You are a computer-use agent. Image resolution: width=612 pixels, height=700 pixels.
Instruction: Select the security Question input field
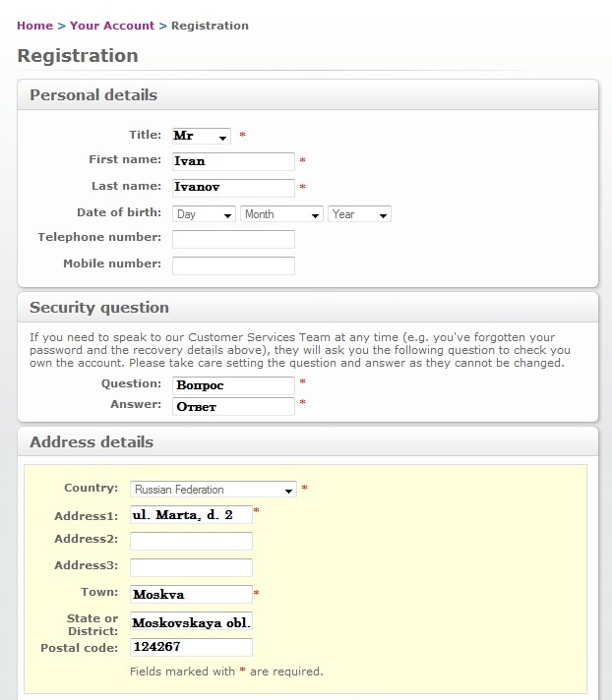tap(233, 385)
